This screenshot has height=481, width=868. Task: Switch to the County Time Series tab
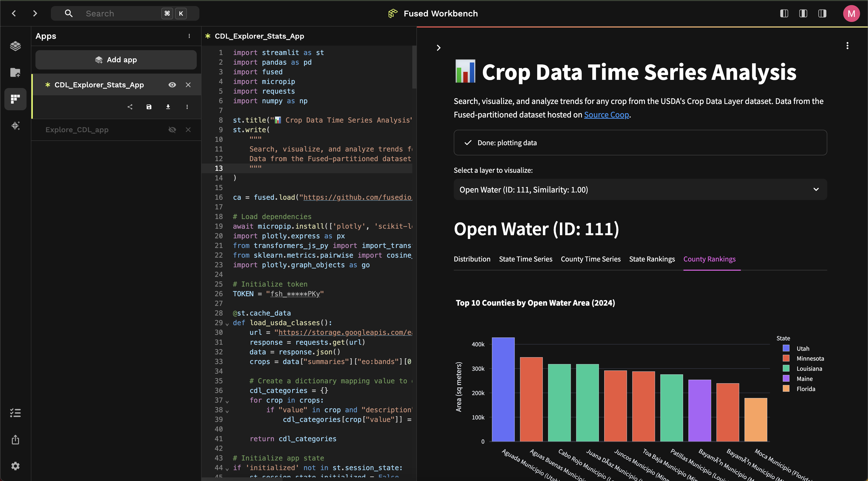tap(591, 259)
